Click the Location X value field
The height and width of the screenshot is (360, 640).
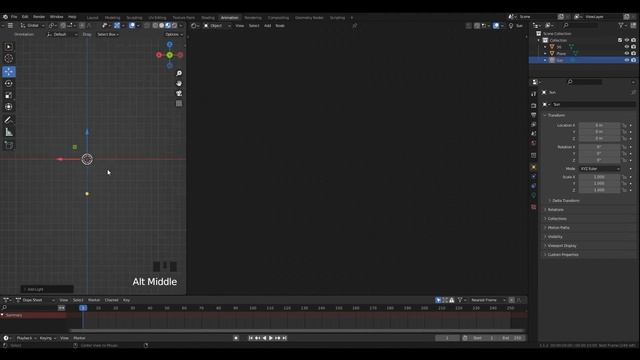[599, 125]
